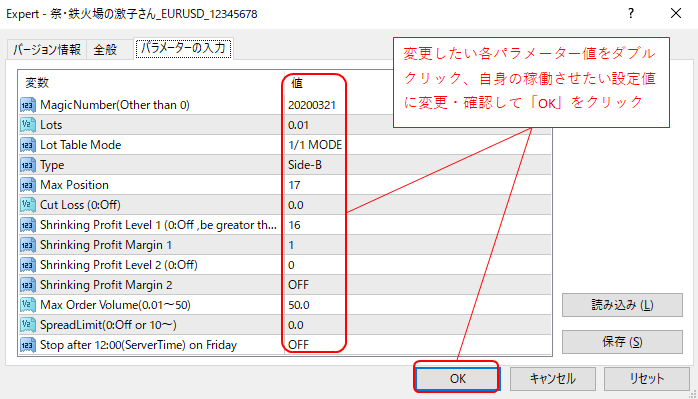Viewport: 698px width, 399px height.
Task: Click the Stop after 12:00 Friday icon
Action: tap(28, 345)
